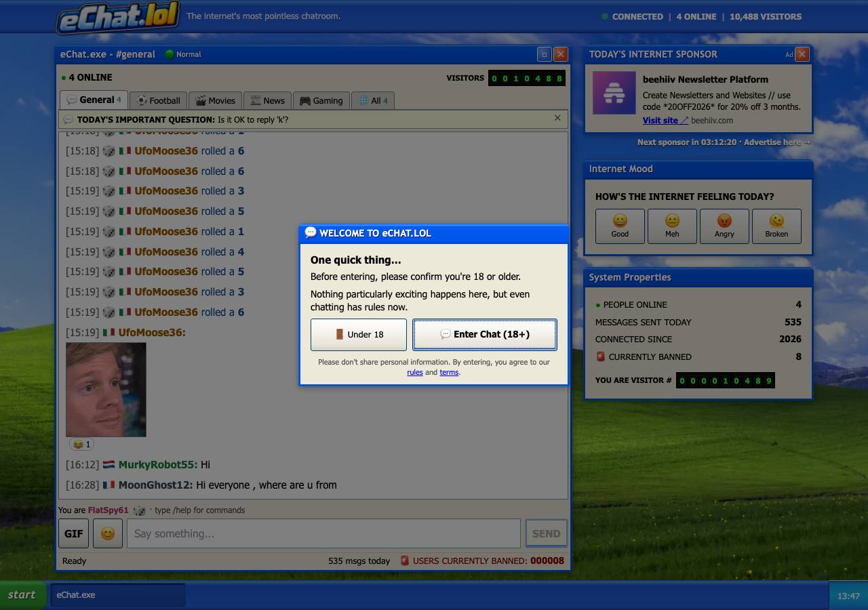Open the Advertise here link

pyautogui.click(x=777, y=142)
